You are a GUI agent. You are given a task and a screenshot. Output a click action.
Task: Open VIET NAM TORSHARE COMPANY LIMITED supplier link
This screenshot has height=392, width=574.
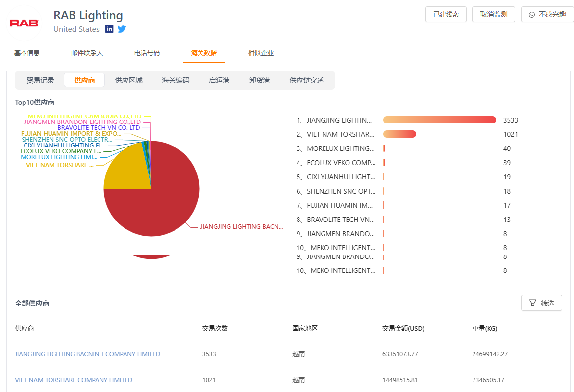click(74, 380)
